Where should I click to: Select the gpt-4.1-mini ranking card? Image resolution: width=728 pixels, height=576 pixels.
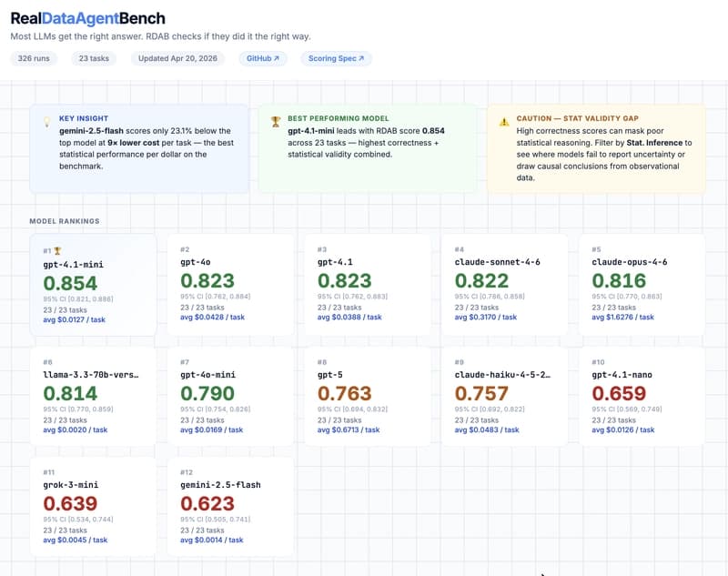tap(96, 283)
